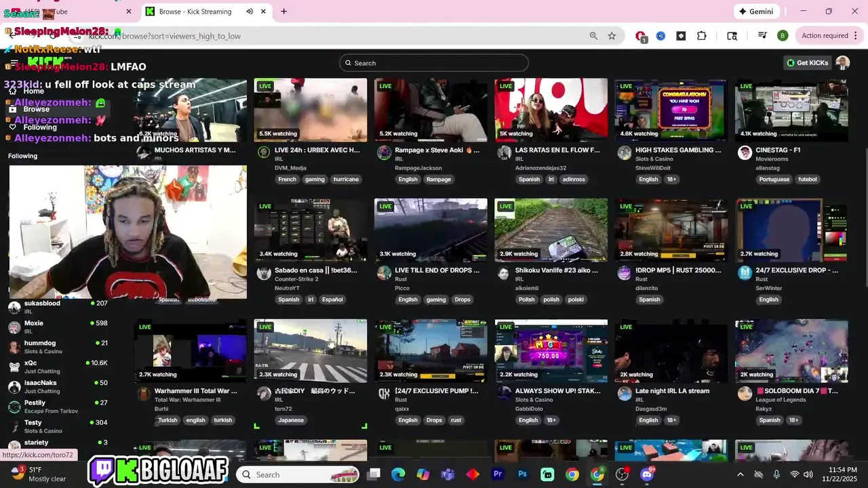Filter by the Rampage tag
868x488 pixels.
[x=438, y=180]
